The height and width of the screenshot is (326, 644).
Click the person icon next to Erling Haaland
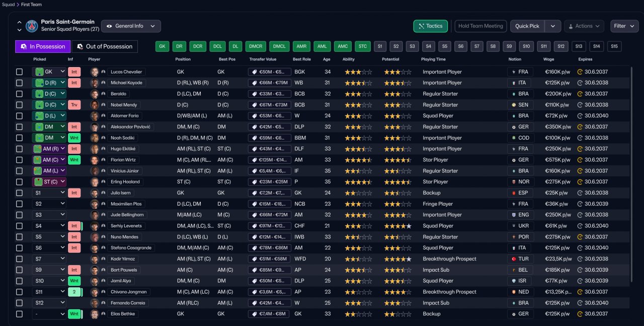point(103,182)
